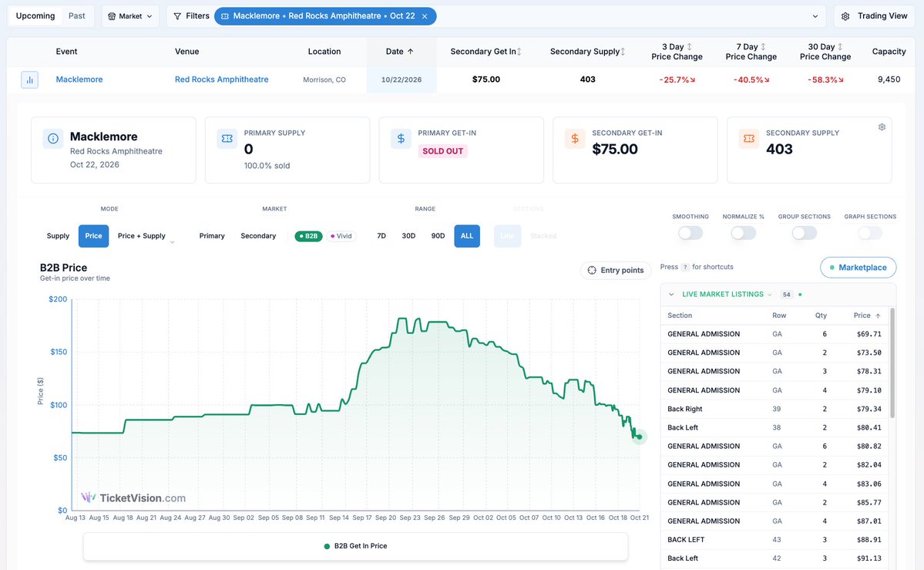Viewport: 924px width, 570px height.
Task: Toggle the Graph Sections switch
Action: pyautogui.click(x=870, y=233)
